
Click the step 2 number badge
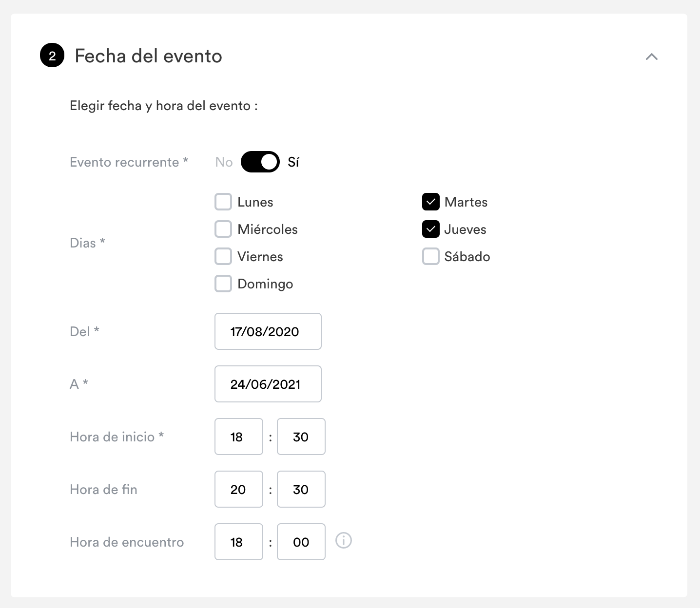pos(52,56)
